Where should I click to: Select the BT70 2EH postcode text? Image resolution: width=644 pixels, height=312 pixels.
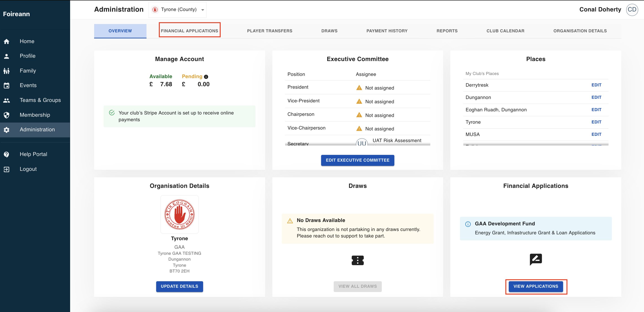coord(179,271)
